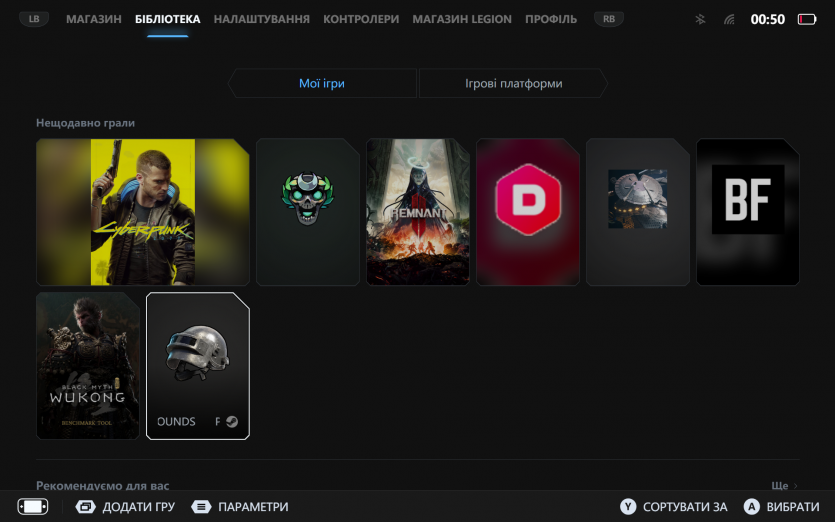Open the red hexagon D game
Viewport: 835px width, 522px height.
tap(527, 212)
